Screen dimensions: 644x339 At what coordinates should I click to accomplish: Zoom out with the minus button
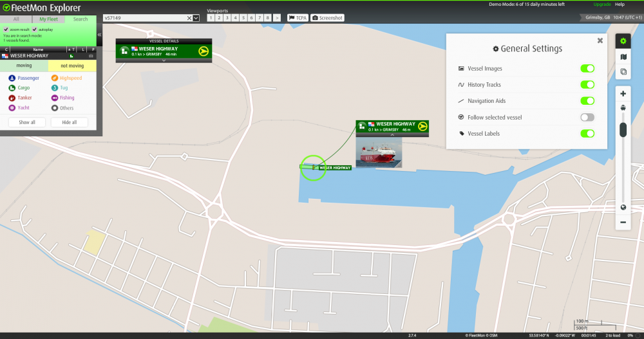(x=623, y=223)
